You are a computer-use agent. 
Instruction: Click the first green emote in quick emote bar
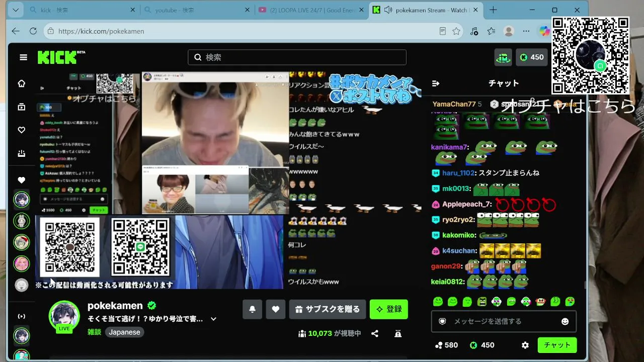click(438, 302)
